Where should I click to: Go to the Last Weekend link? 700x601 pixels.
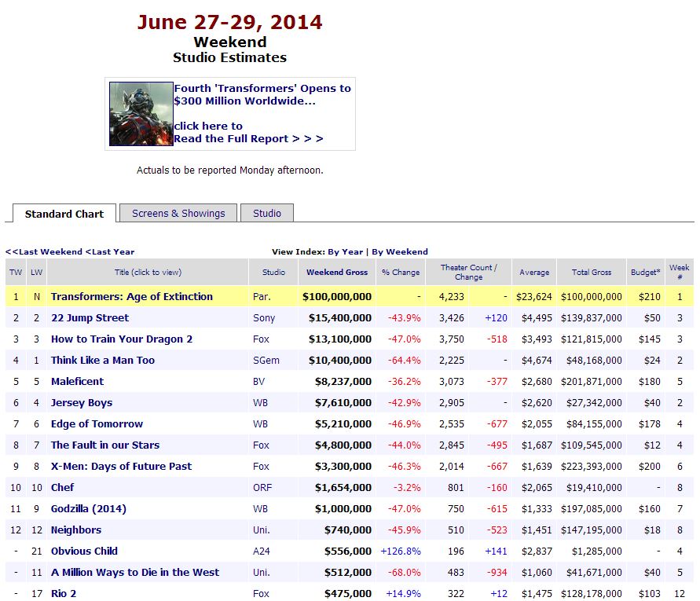click(x=43, y=251)
